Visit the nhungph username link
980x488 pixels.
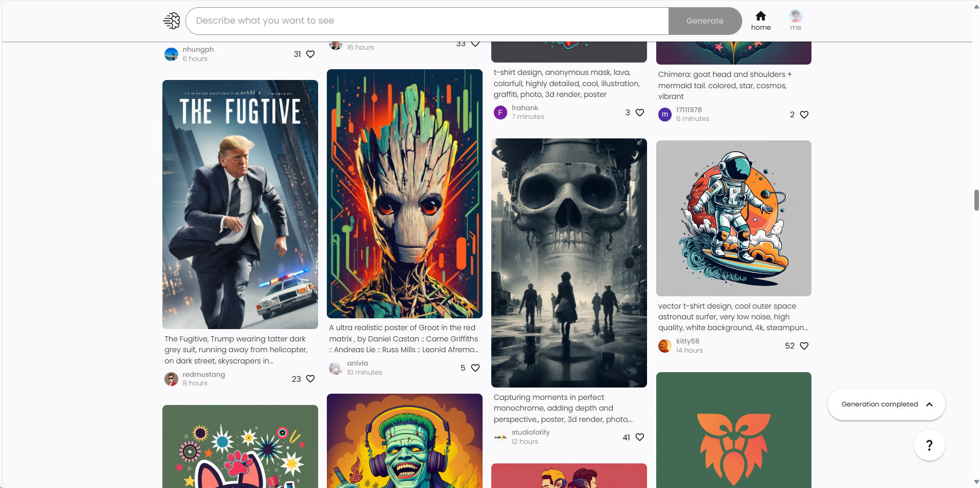pyautogui.click(x=198, y=49)
